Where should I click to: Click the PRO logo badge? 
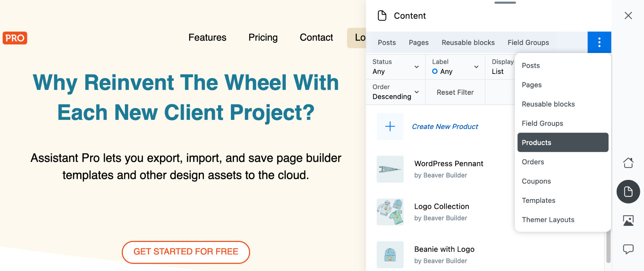coord(15,38)
